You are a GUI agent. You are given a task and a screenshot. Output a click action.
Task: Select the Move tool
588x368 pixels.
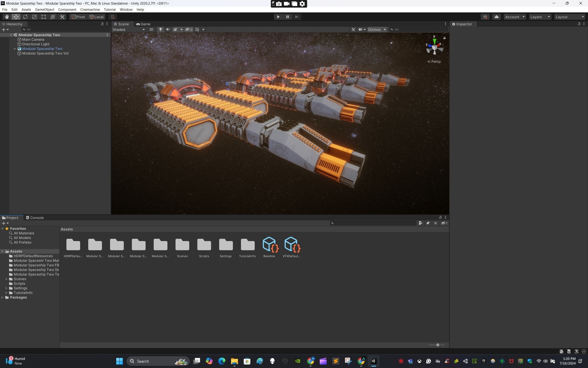tap(16, 17)
